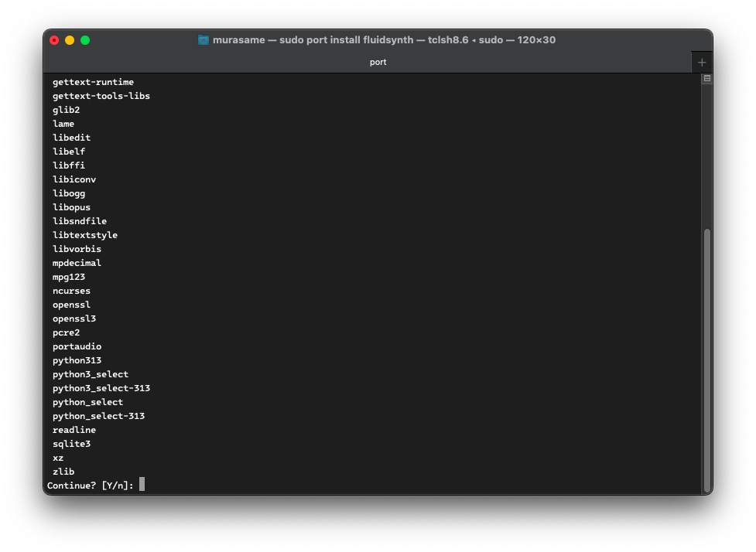Click the vertical scrollbar thumb
Screen dimensions: 756x552
(706, 359)
